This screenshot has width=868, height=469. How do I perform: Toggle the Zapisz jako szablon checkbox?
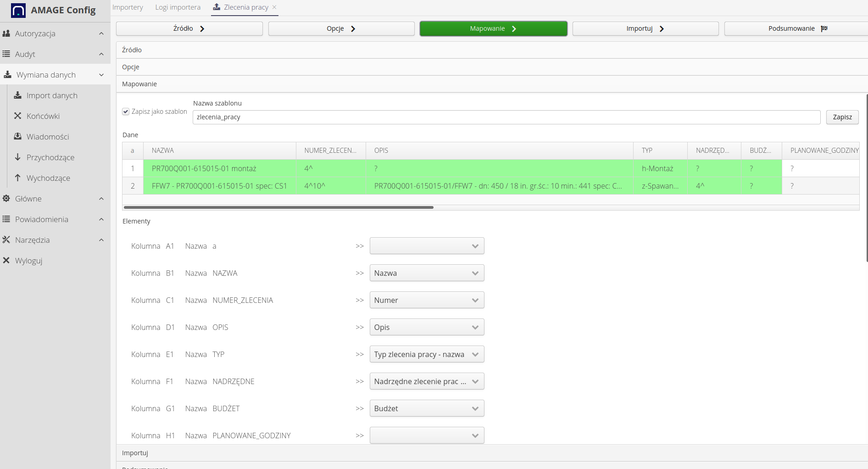[x=126, y=112]
